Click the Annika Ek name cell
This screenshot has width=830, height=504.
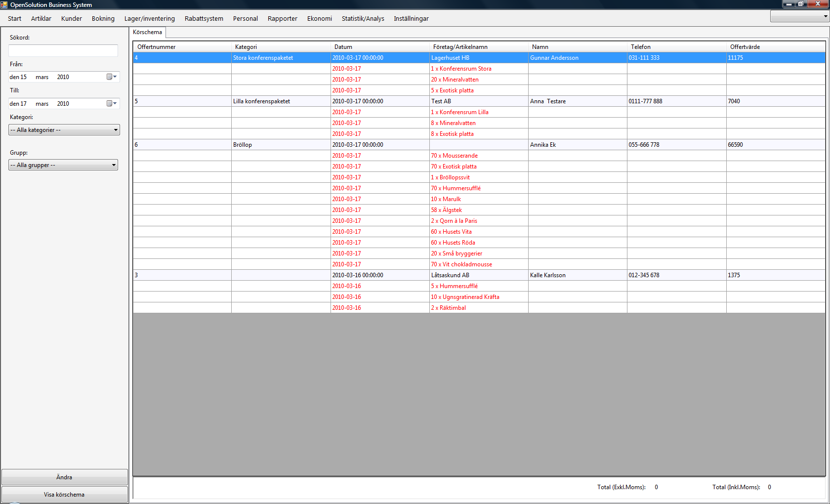[578, 145]
